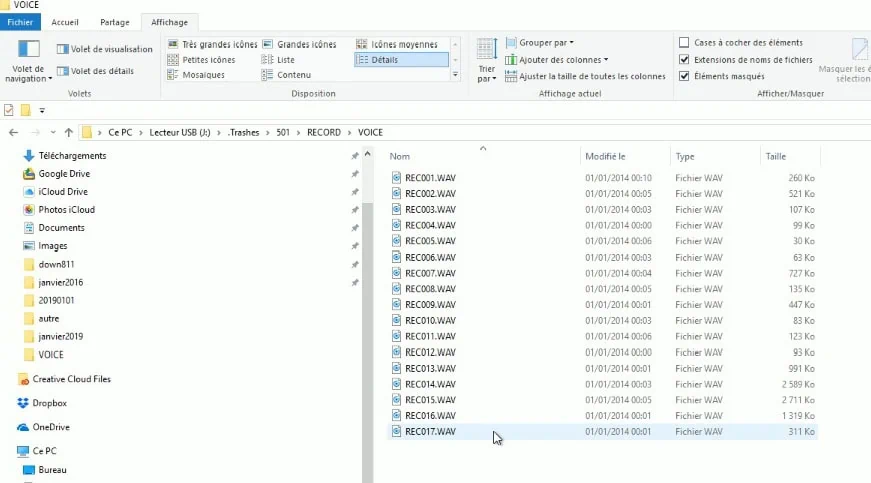Click the up arrow navigation button
The height and width of the screenshot is (483, 871).
click(x=68, y=132)
